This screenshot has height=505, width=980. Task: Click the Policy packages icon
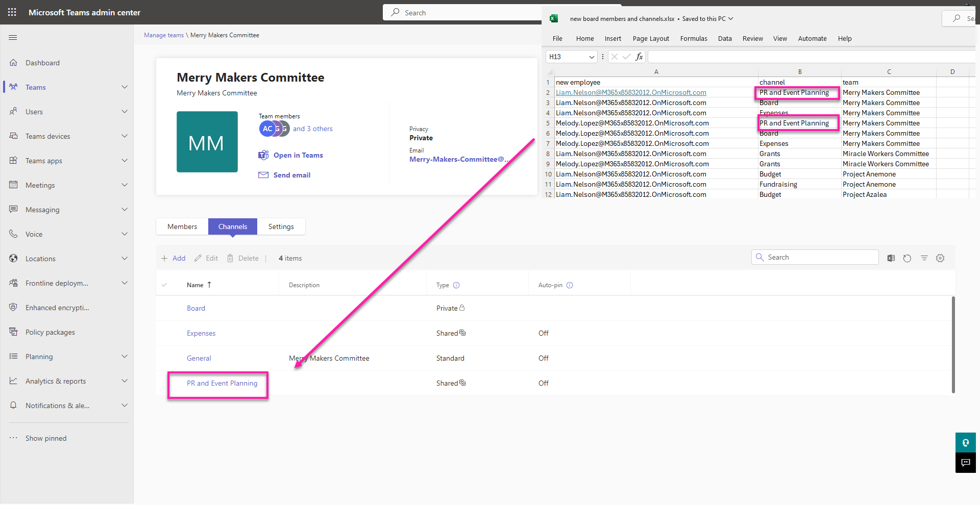click(14, 332)
